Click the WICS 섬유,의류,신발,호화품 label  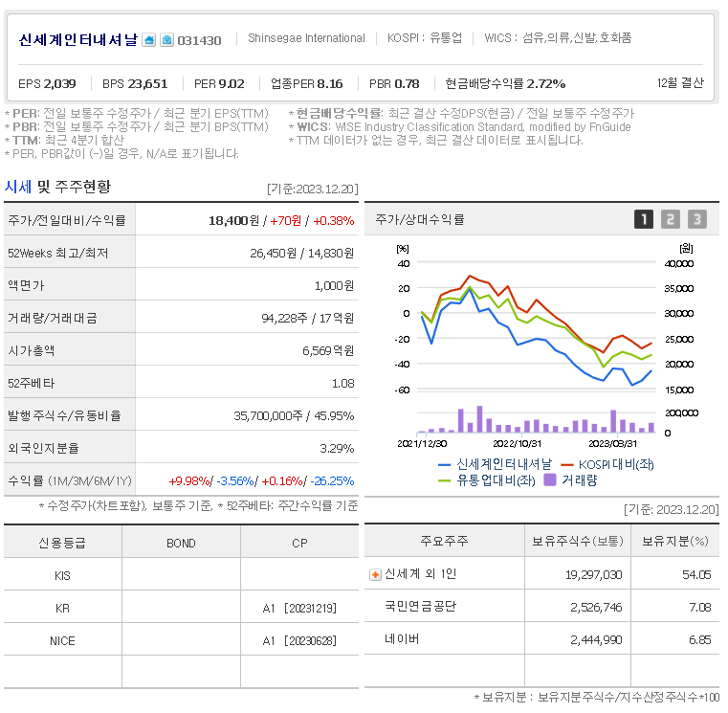pyautogui.click(x=558, y=38)
